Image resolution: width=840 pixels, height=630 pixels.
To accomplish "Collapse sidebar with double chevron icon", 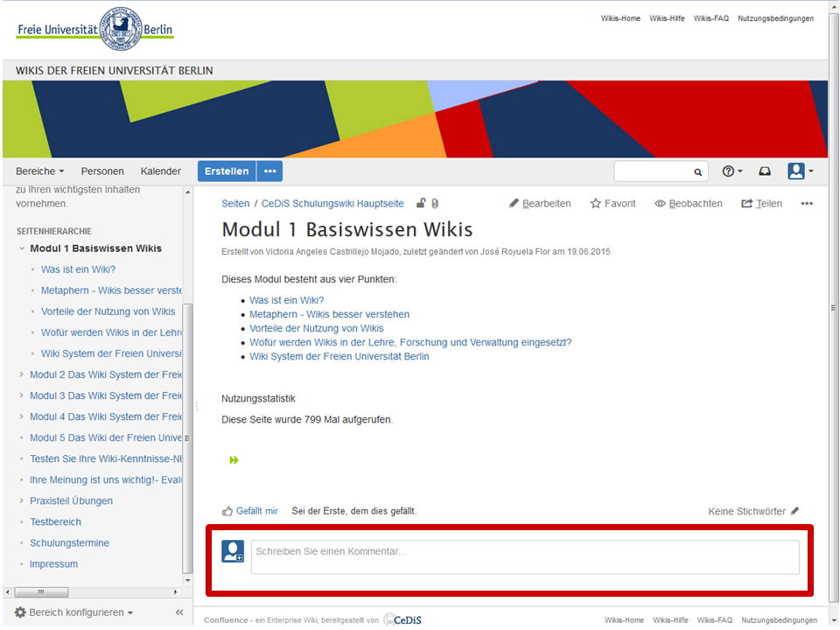I will (x=179, y=612).
